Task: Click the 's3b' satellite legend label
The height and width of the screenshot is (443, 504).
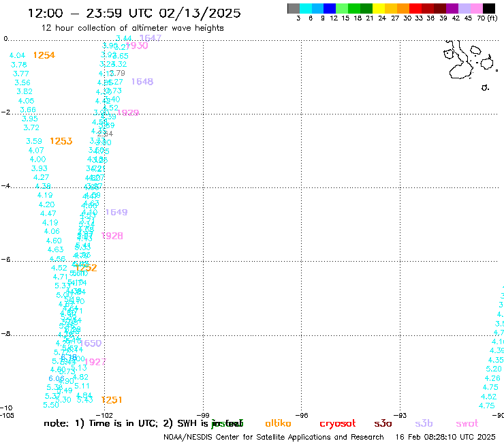Action: point(424,423)
